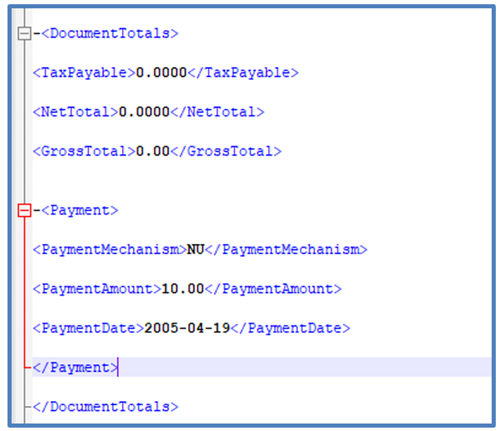Select the NetTotal value 0.0000
This screenshot has width=500, height=431.
coord(144,112)
